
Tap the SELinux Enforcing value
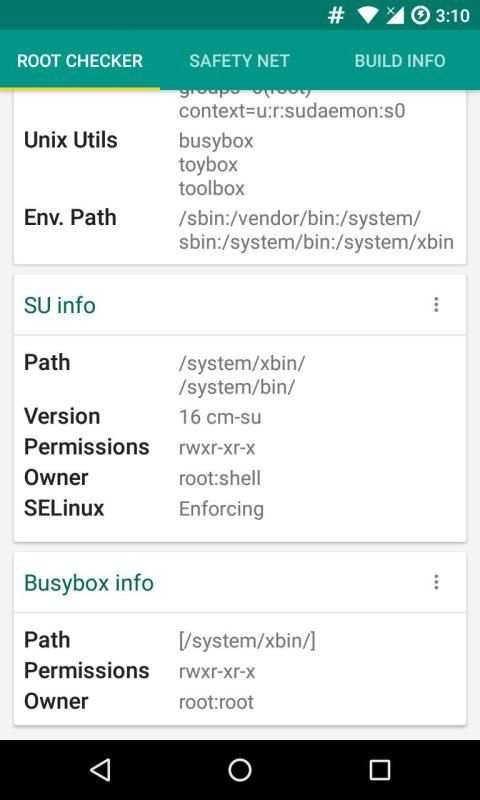(x=221, y=509)
